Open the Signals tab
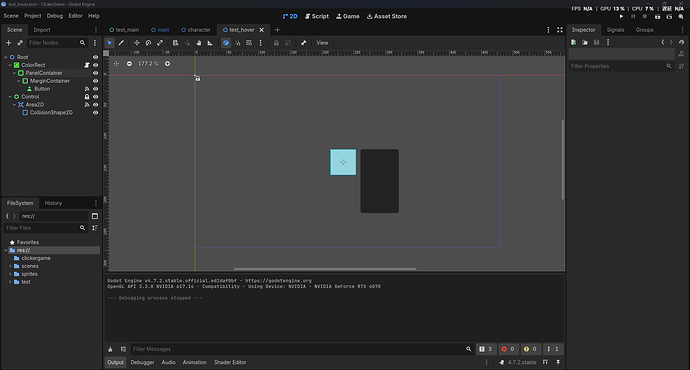This screenshot has height=370, width=690. click(x=615, y=30)
